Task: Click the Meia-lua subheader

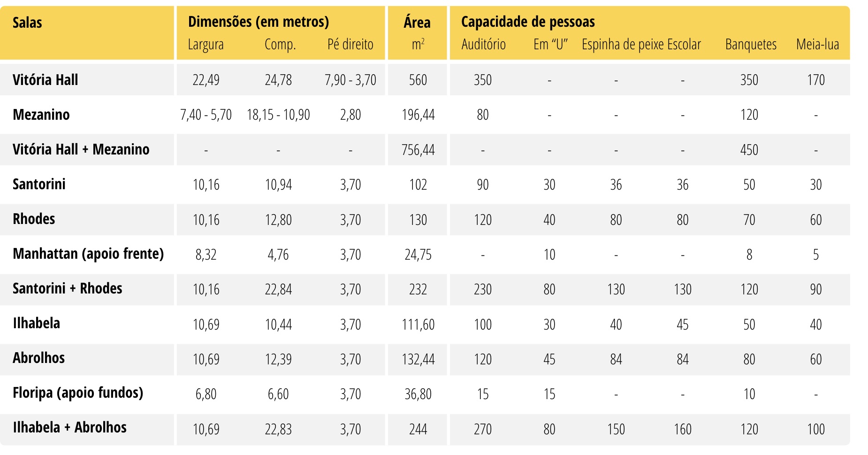Action: click(x=817, y=45)
